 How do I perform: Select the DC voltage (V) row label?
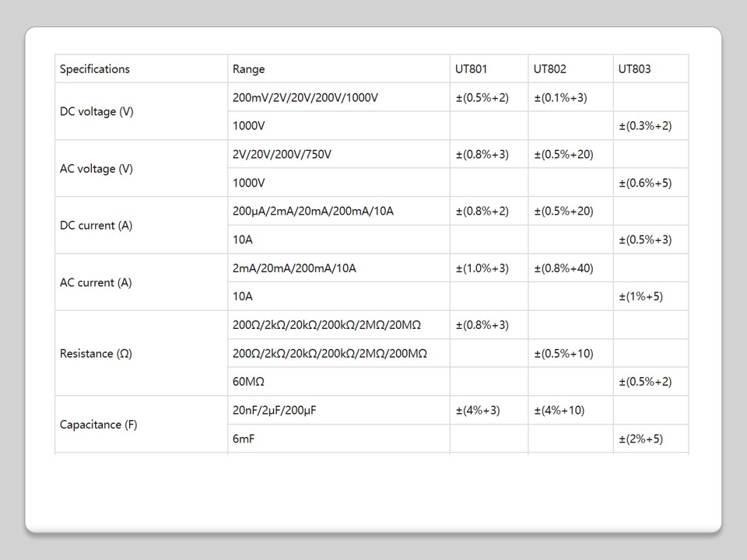coord(96,111)
